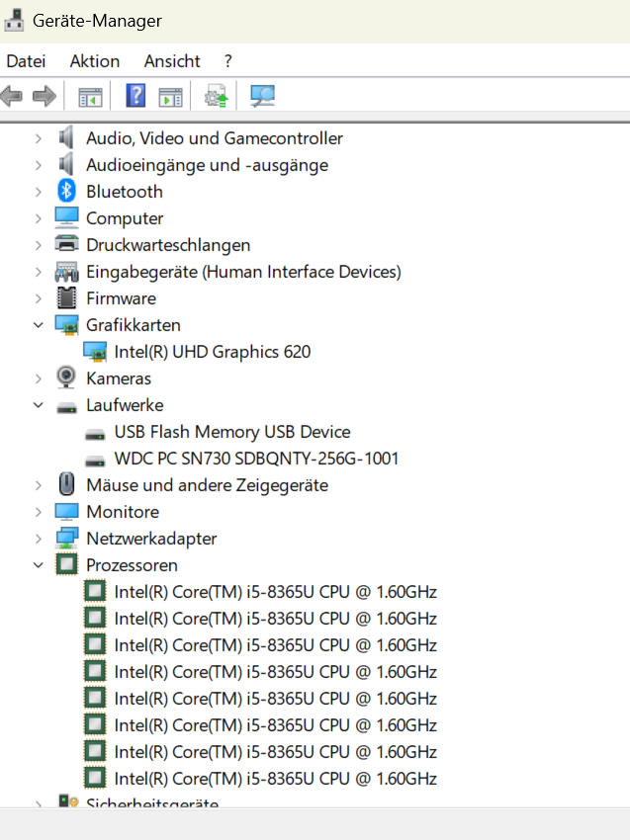This screenshot has height=840, width=630.
Task: Click the speaker icon of Audioeingänge und -ausgänge
Action: (x=66, y=164)
